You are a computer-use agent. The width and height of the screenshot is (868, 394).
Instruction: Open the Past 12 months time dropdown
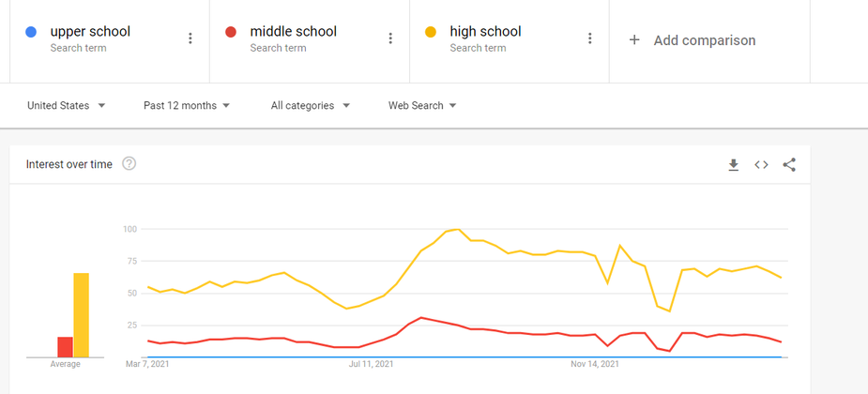[x=187, y=105]
